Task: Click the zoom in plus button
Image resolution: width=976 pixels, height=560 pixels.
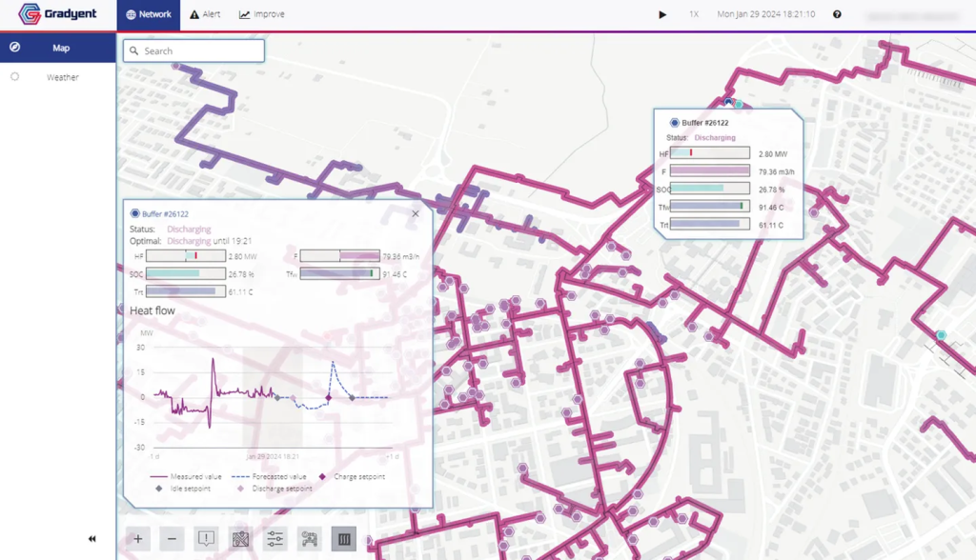Action: click(x=137, y=539)
